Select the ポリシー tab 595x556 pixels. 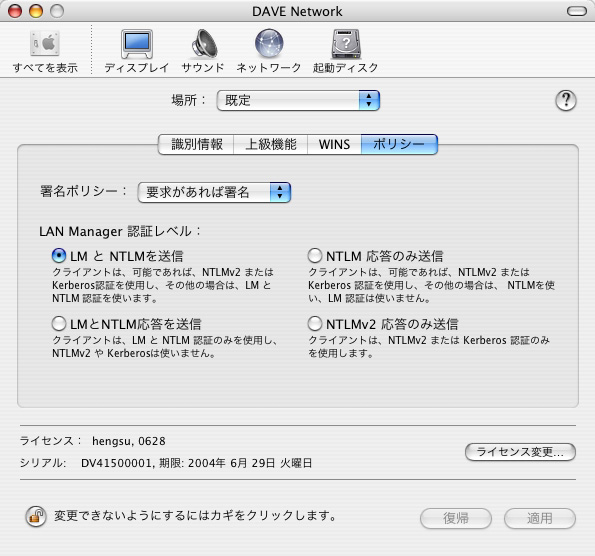399,145
